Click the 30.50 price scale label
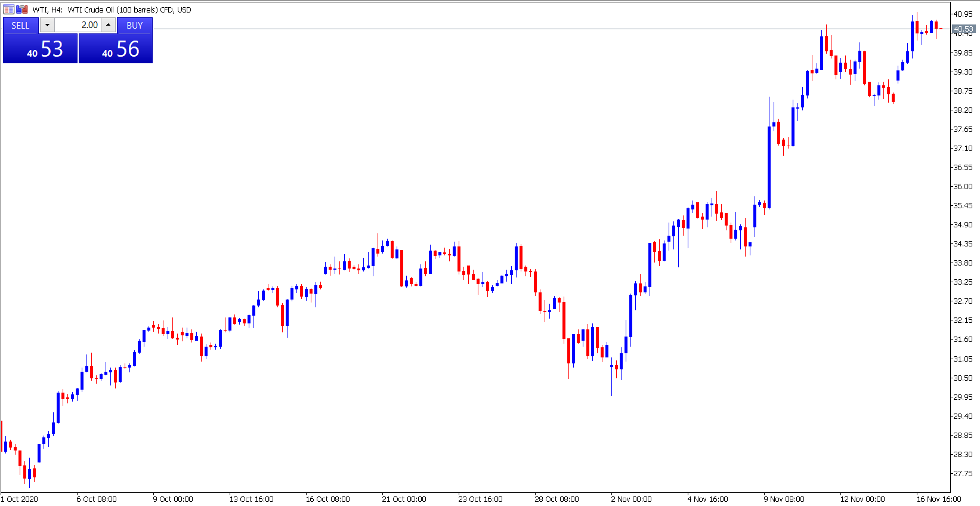The height and width of the screenshot is (506, 980). [x=963, y=378]
